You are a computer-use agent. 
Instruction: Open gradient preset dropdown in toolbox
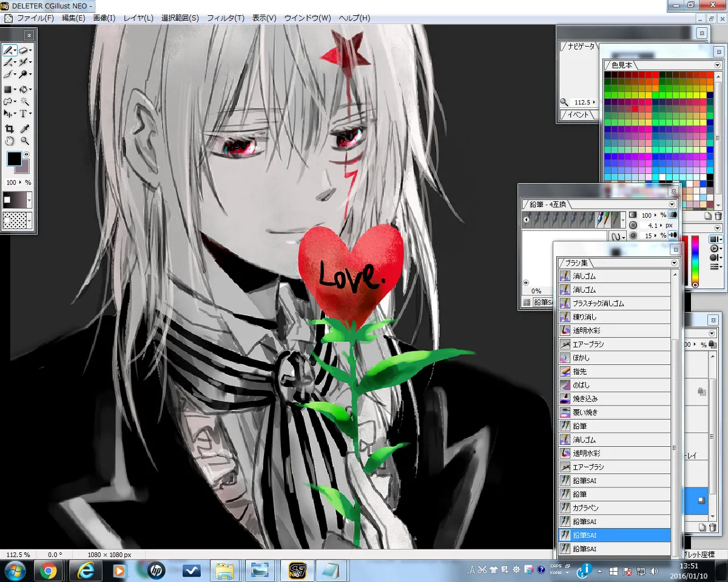click(29, 200)
